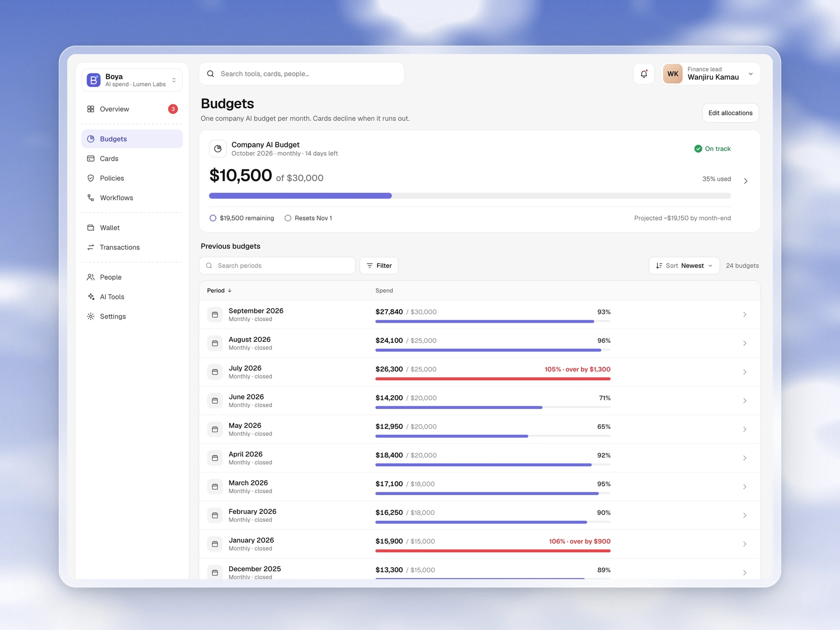Click the calendar icon for May 2026

click(x=215, y=429)
